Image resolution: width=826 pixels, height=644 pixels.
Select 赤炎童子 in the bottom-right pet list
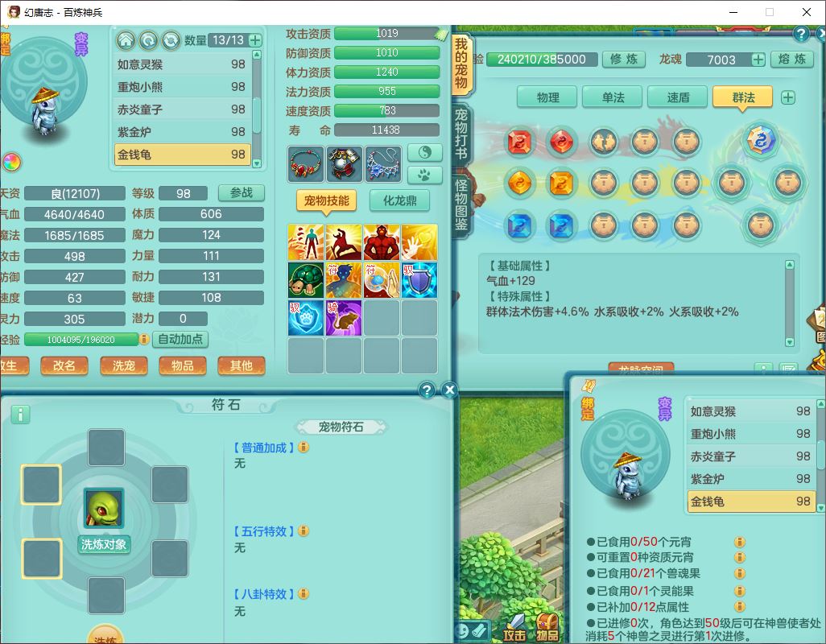[x=750, y=456]
